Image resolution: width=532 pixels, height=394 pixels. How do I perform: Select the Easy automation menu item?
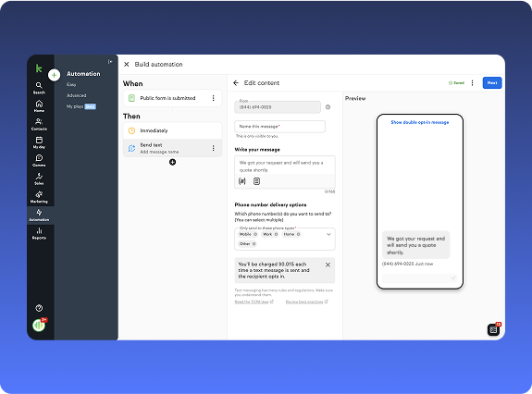[71, 84]
